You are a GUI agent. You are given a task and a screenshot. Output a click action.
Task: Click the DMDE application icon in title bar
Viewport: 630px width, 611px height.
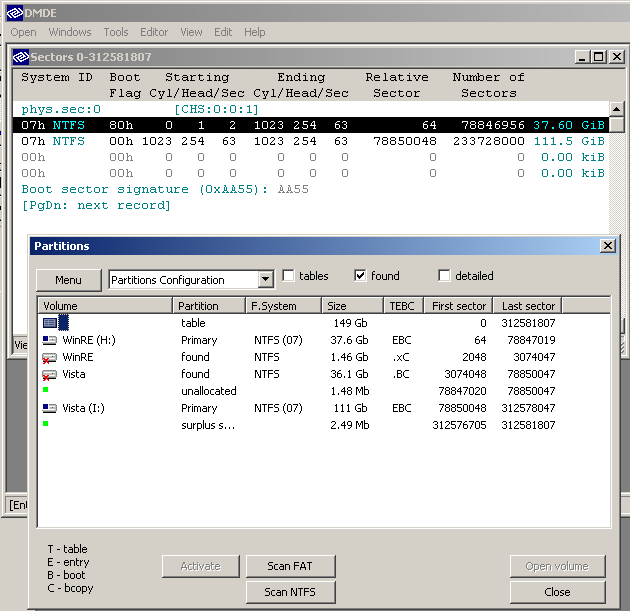(15, 13)
